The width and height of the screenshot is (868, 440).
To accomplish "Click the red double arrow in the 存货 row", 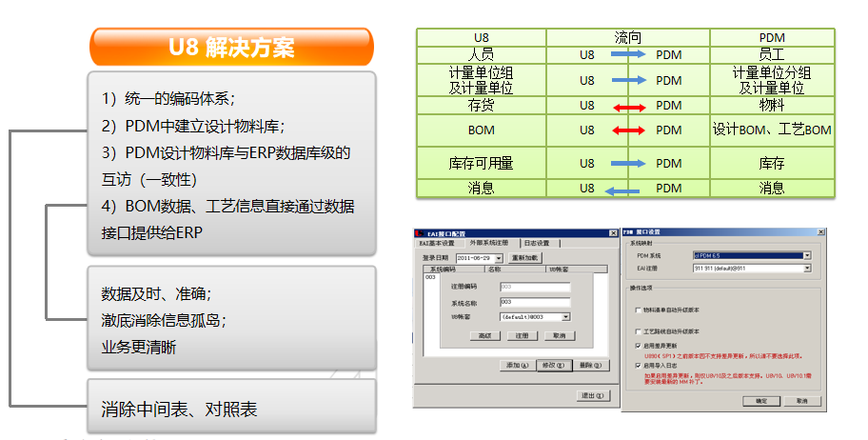I will [x=629, y=108].
